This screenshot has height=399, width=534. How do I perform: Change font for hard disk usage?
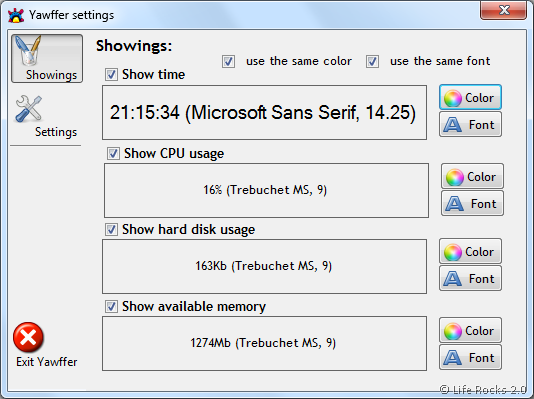click(x=470, y=278)
